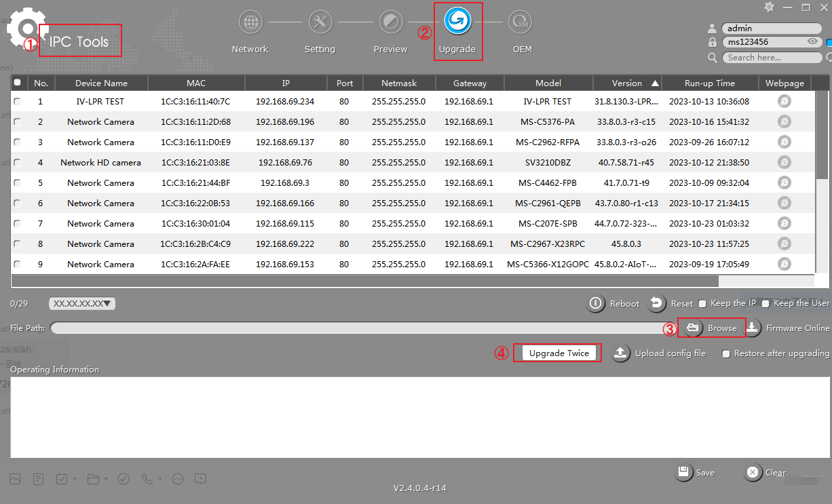Focus the admin username field
Image resolution: width=832 pixels, height=504 pixels.
point(772,28)
